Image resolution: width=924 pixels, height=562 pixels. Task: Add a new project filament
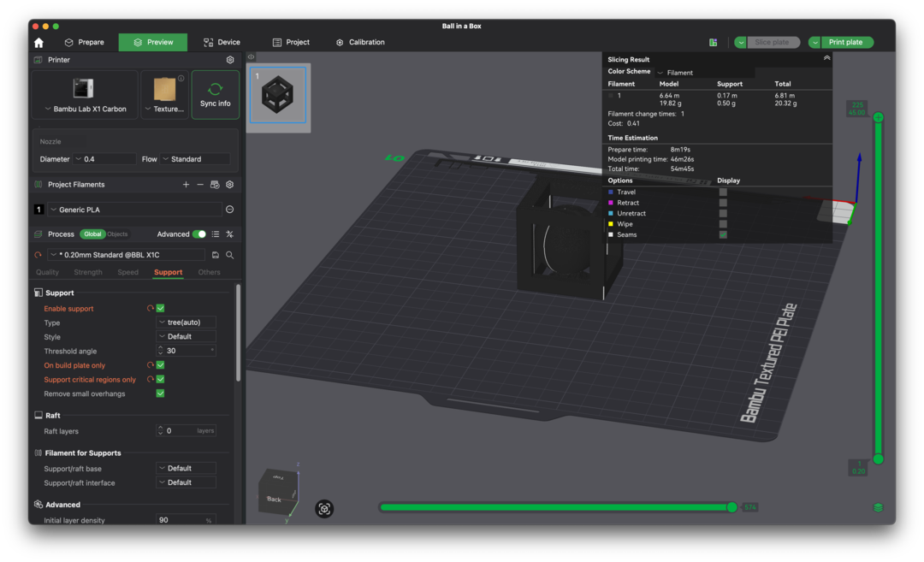[186, 185]
